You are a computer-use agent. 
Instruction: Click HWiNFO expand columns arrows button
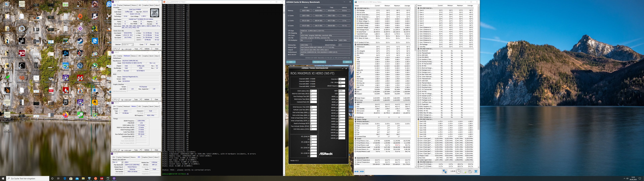point(357,171)
